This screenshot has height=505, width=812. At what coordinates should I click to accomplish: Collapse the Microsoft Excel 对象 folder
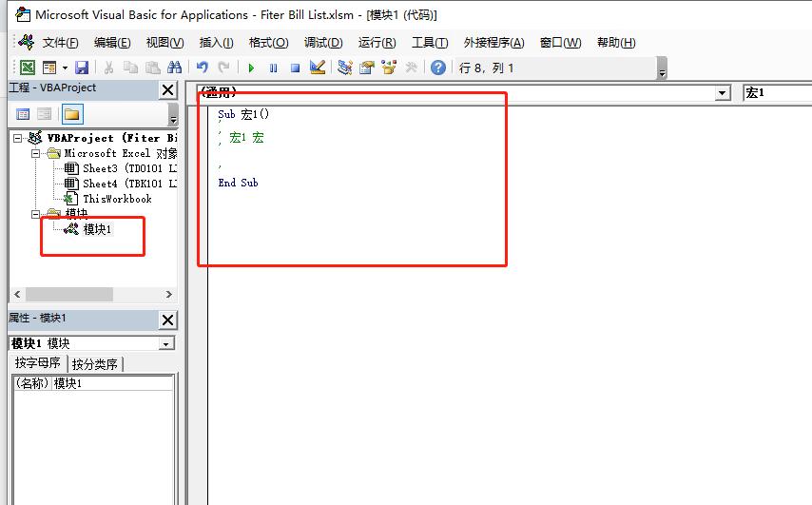click(35, 153)
